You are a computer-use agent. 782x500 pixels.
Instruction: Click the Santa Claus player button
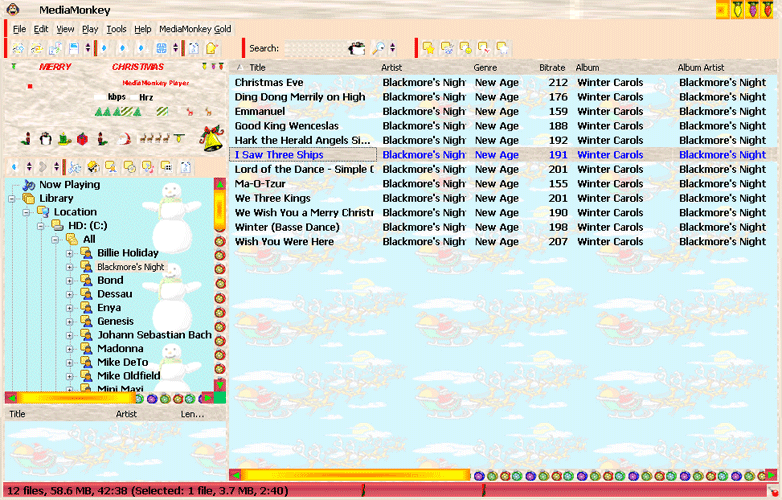tap(124, 138)
